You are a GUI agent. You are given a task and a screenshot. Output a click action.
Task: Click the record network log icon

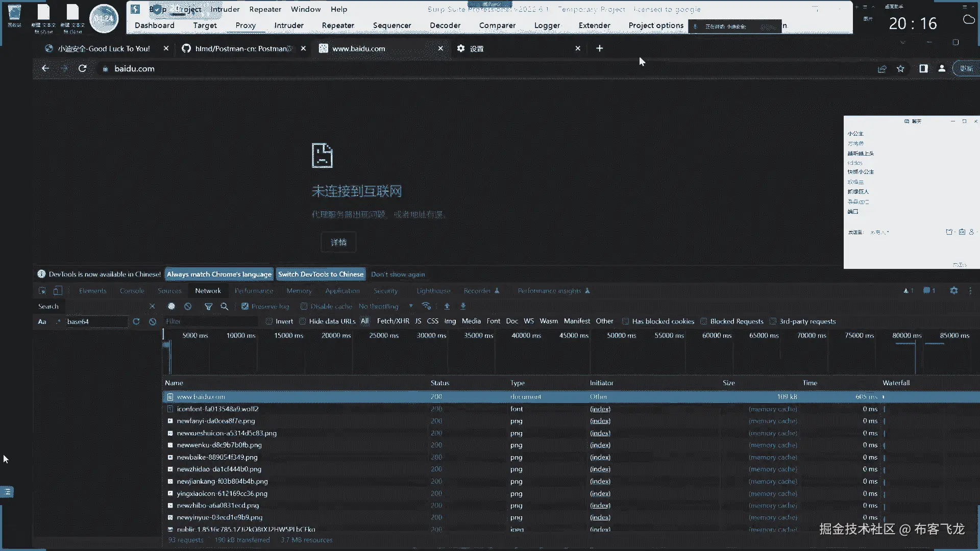pyautogui.click(x=171, y=306)
